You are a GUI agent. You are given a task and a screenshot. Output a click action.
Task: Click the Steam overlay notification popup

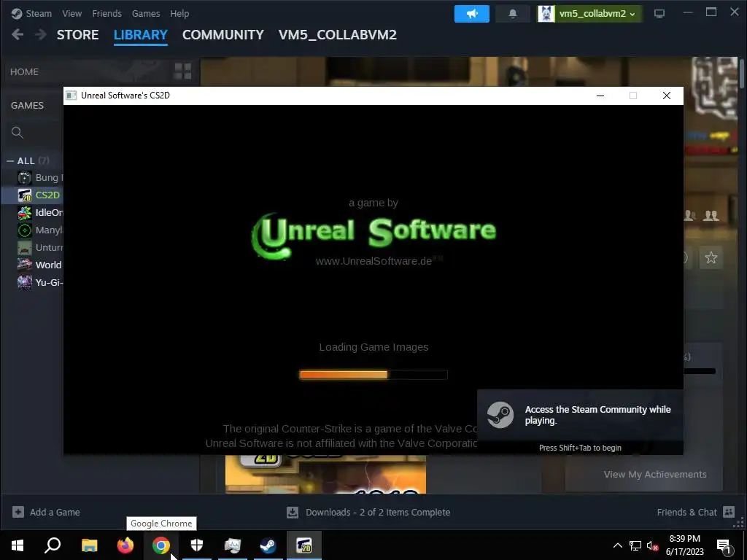(580, 422)
